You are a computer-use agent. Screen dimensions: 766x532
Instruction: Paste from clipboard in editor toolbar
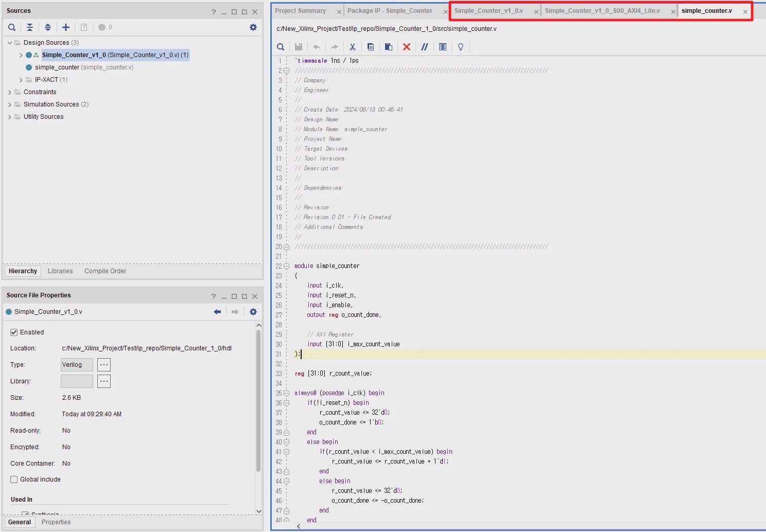point(389,47)
